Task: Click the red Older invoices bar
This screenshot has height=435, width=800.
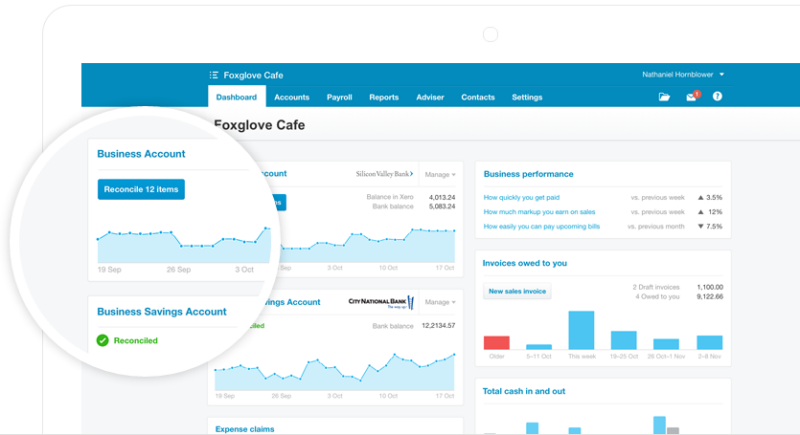Action: tap(496, 343)
